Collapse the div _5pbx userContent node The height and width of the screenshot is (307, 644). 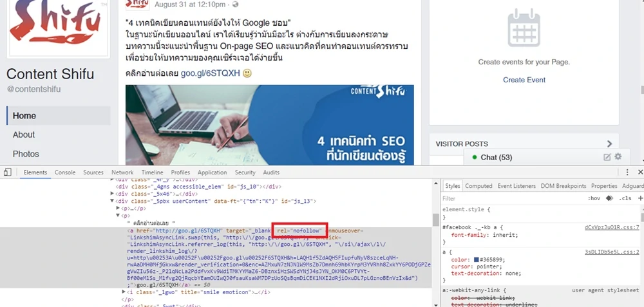113,201
